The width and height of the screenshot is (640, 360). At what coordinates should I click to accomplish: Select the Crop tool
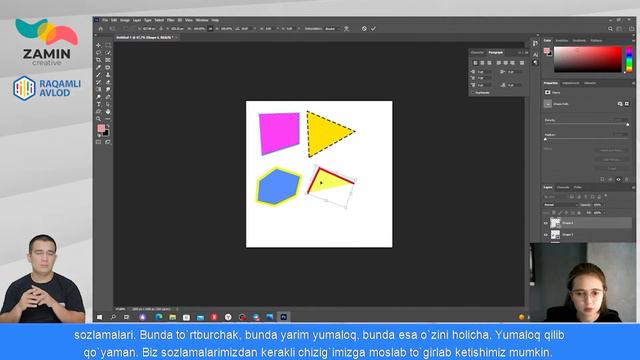[x=98, y=60]
